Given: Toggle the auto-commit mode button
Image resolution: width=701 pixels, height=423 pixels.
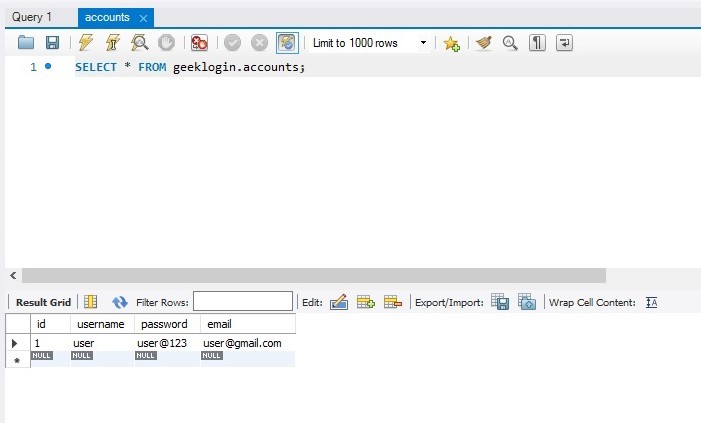Looking at the screenshot, I should coord(287,43).
